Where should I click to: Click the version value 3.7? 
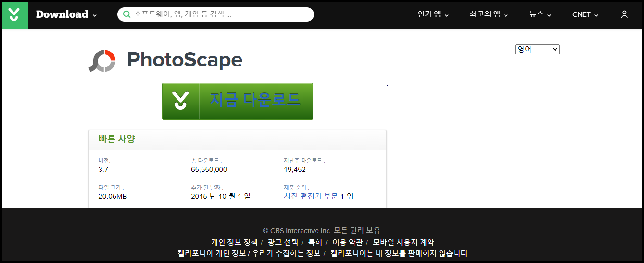coord(103,170)
